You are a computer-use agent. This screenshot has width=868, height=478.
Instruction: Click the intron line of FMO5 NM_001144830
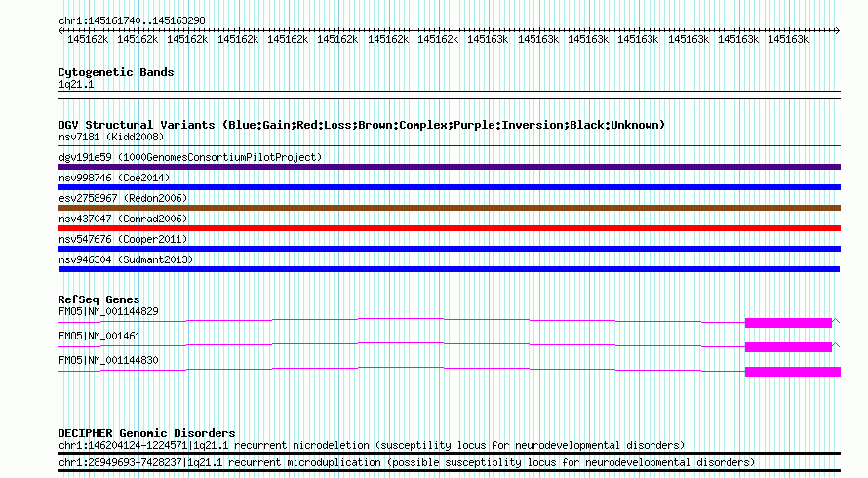[401, 368]
